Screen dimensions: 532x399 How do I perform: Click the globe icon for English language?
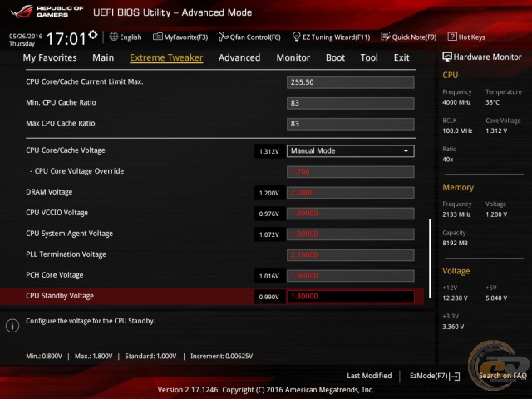click(x=114, y=37)
